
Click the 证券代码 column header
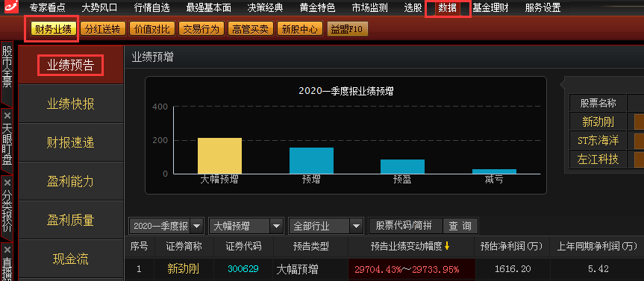pos(243,246)
